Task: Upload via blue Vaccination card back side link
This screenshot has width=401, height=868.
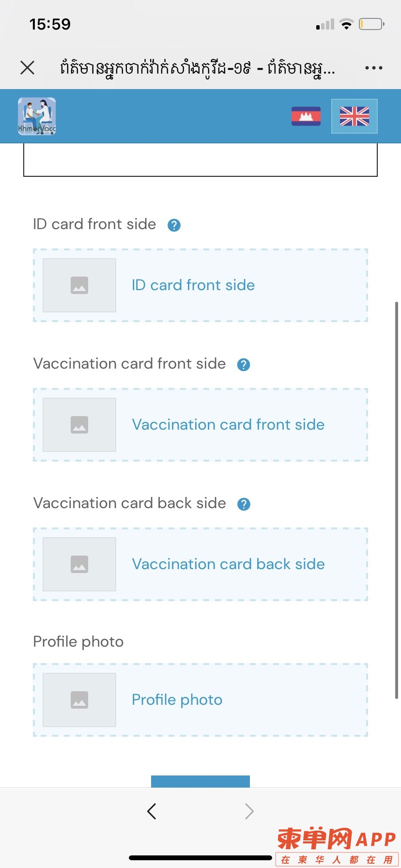Action: [228, 564]
